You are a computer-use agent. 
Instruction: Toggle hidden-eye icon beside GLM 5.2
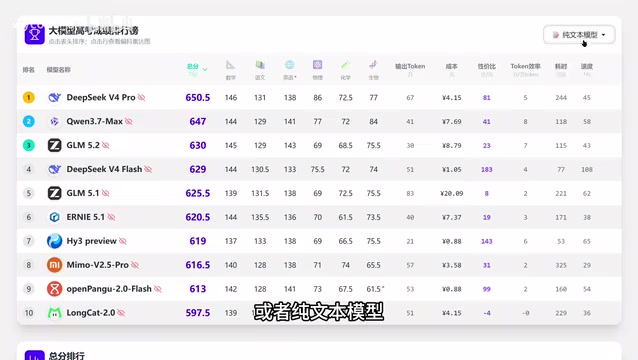(x=106, y=145)
